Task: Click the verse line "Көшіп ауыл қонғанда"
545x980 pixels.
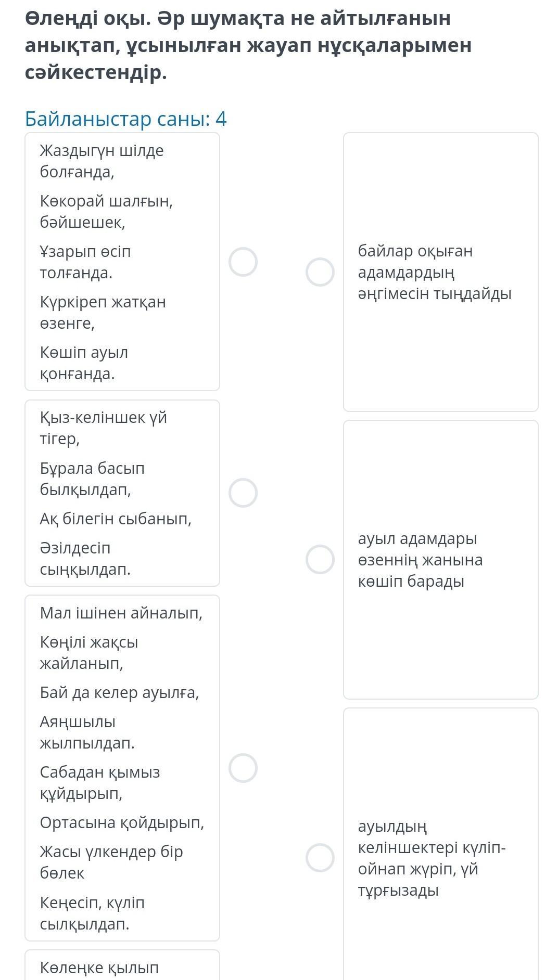Action: 84,363
